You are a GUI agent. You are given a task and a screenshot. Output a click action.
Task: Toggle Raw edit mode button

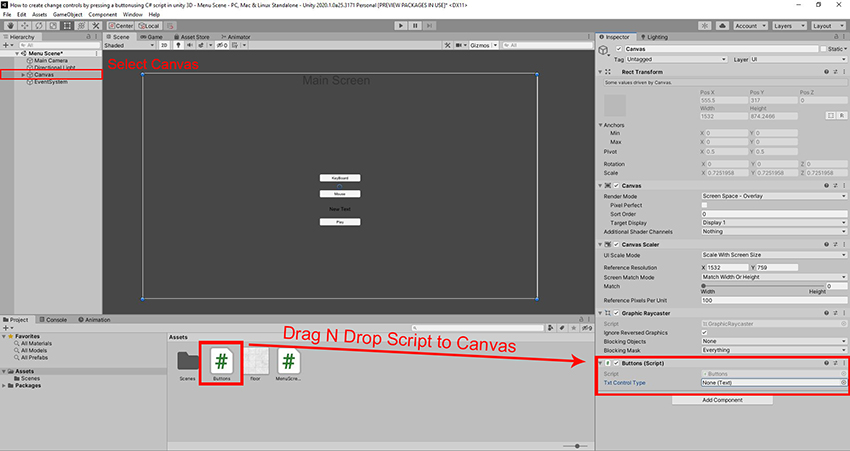[842, 115]
